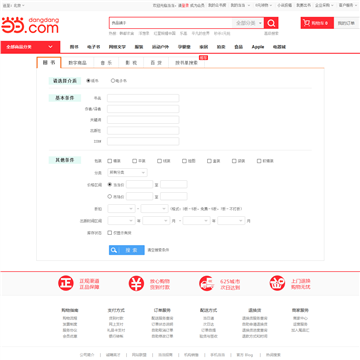Open the first discount dropdown
The image size is (360, 360).
[x=121, y=209]
